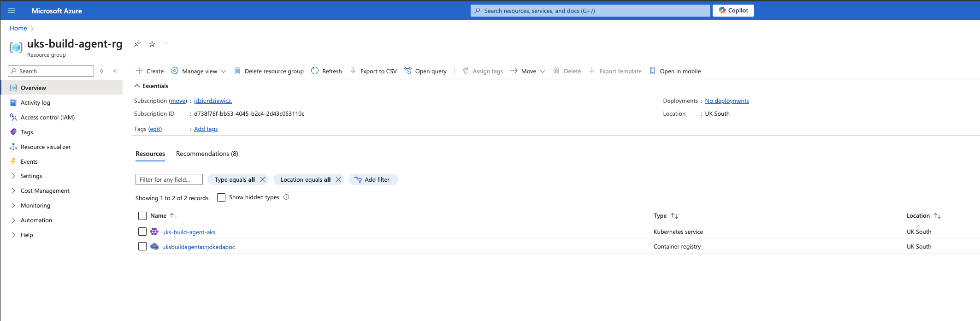Click the subscription move link
Screen dimensions: 980x321
178,101
